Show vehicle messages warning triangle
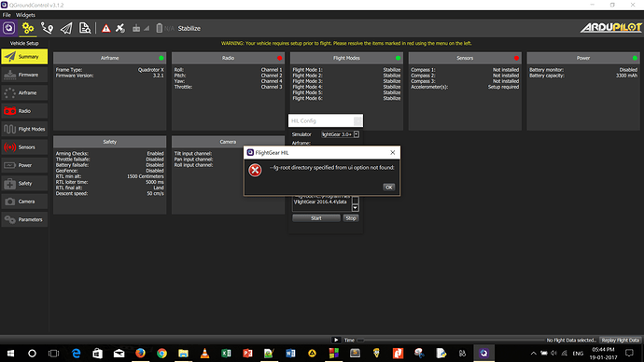The width and height of the screenshot is (644, 362). pyautogui.click(x=106, y=28)
